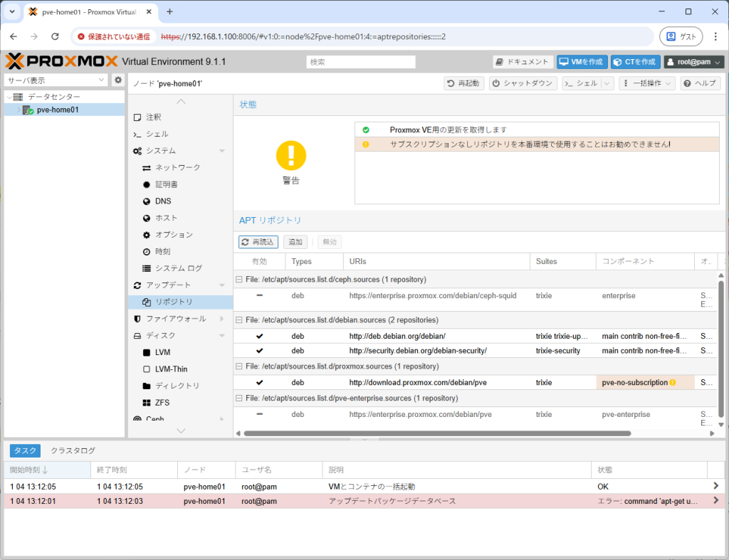Open ネットワーク settings under システム
This screenshot has width=729, height=560.
point(171,167)
